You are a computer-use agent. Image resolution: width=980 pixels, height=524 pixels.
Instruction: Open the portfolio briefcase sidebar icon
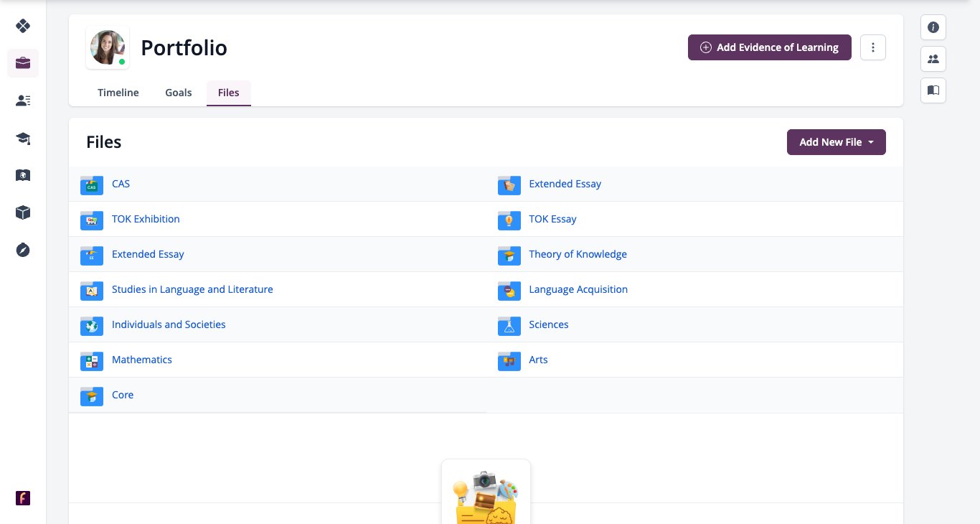tap(23, 63)
